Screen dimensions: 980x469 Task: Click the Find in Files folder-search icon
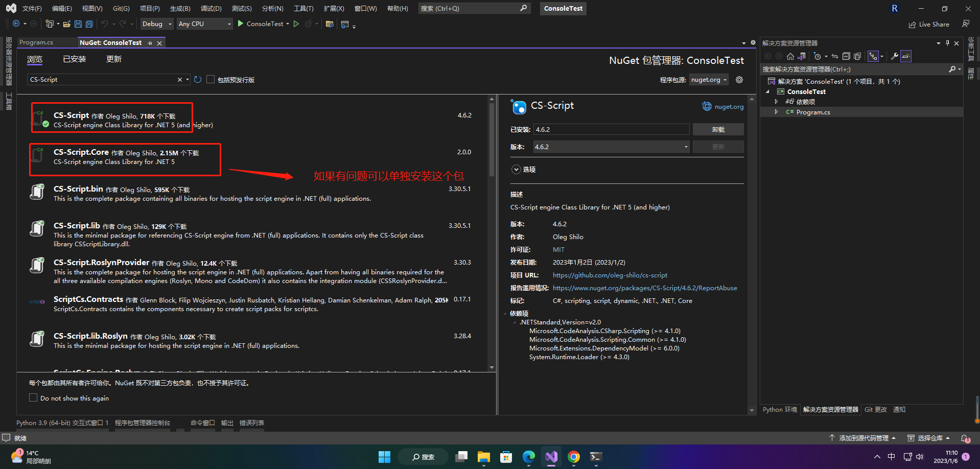(x=330, y=24)
